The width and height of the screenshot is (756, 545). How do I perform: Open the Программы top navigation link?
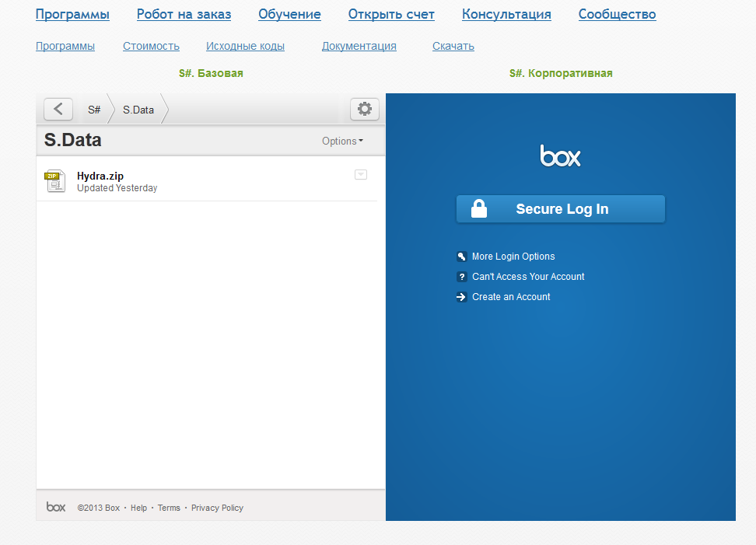[72, 15]
